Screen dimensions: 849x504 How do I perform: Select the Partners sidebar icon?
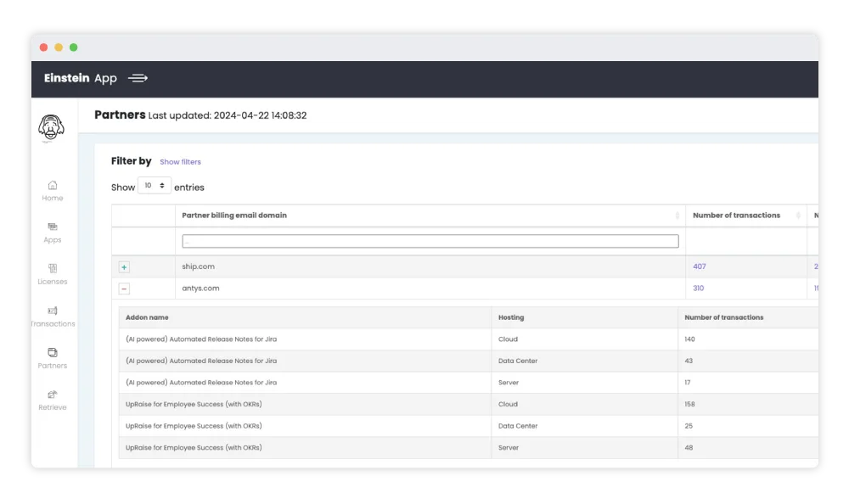click(53, 352)
